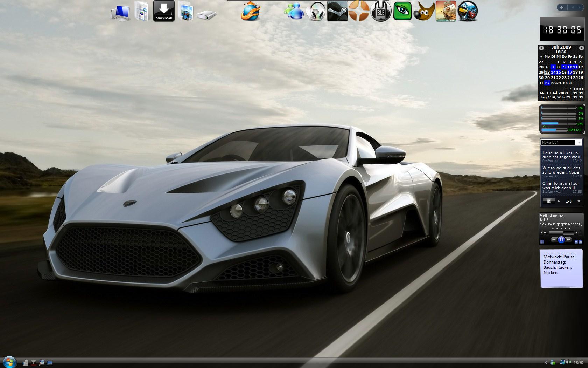
Task: Click the 50% usage bar in system monitor
Action: 559,124
